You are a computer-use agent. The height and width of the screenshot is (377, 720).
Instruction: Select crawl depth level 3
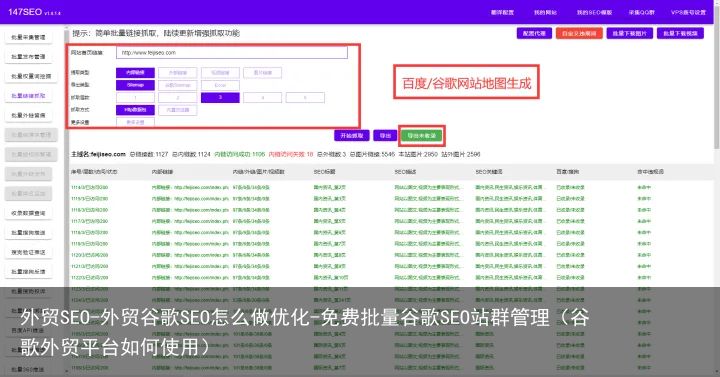click(x=220, y=97)
